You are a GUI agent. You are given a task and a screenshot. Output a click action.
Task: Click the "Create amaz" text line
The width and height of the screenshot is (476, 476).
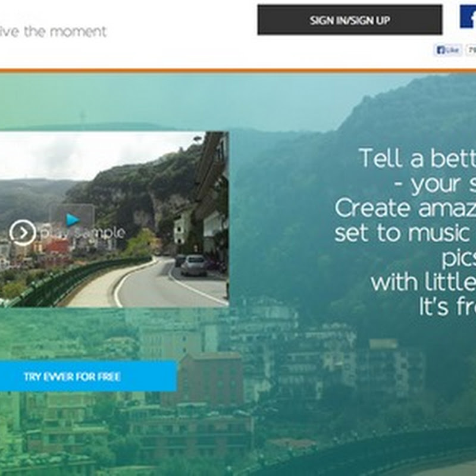point(405,208)
